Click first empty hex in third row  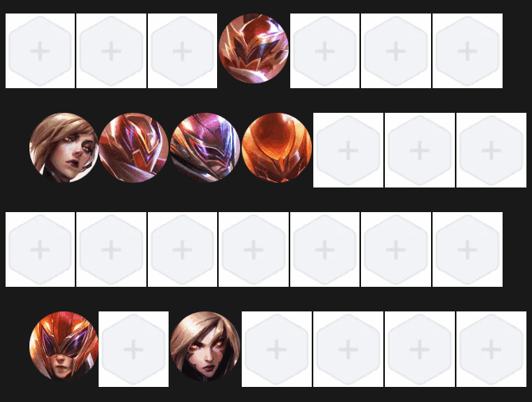[x=40, y=249]
